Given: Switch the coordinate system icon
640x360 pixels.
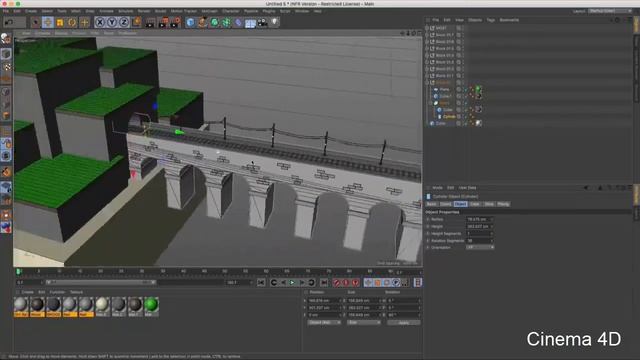Looking at the screenshot, I should pos(136,22).
